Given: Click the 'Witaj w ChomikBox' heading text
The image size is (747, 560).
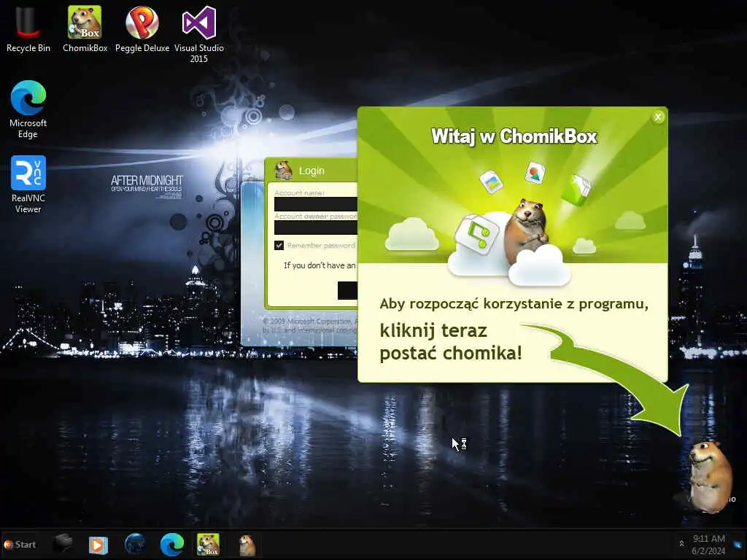Looking at the screenshot, I should pos(514,136).
